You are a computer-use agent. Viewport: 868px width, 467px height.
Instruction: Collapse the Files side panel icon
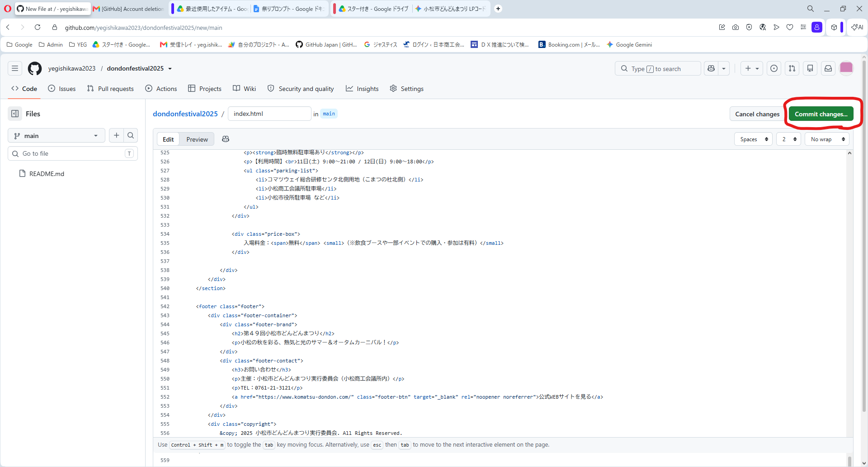[15, 114]
